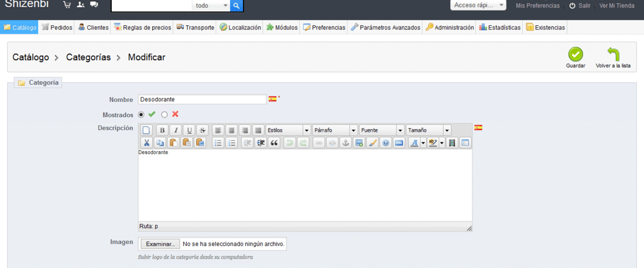Center the description text
Screen dimensions: 644x268
[x=232, y=130]
